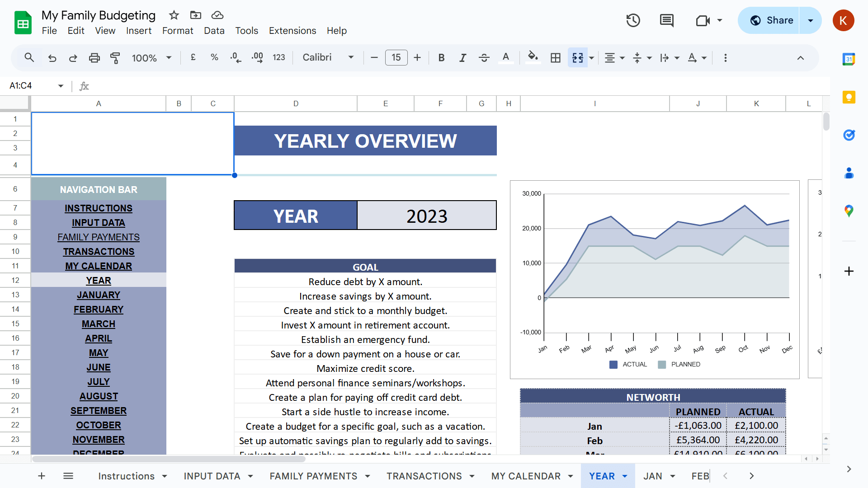Decrease decimal places

236,57
